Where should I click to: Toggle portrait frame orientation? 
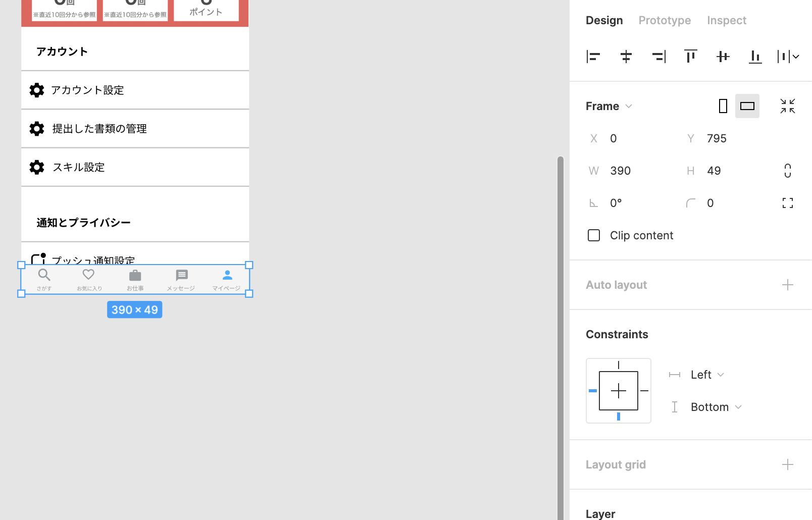tap(723, 106)
